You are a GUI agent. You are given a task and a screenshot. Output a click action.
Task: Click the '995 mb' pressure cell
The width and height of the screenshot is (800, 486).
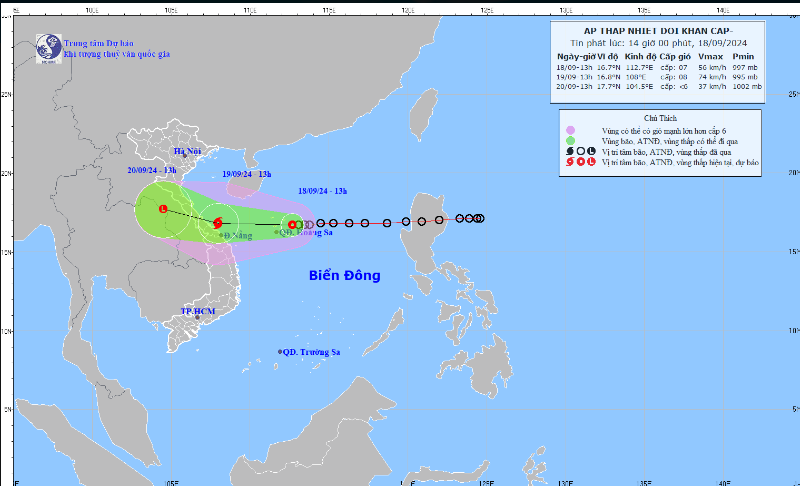[745, 77]
